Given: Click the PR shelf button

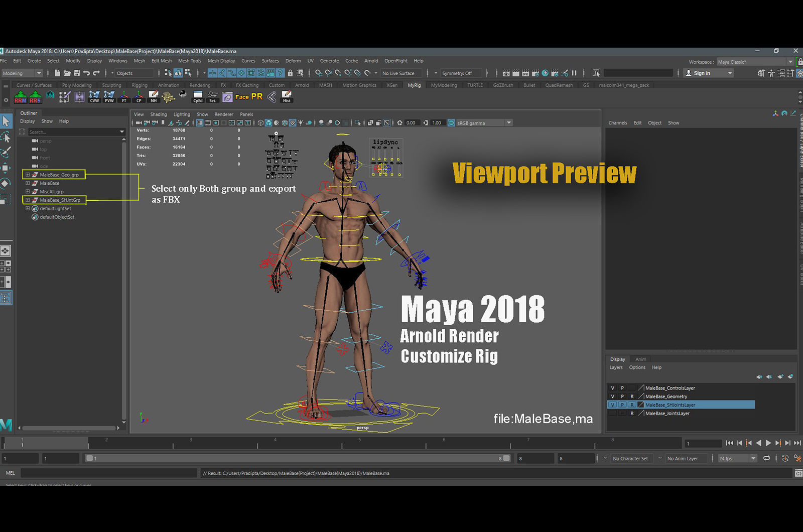Looking at the screenshot, I should (257, 96).
